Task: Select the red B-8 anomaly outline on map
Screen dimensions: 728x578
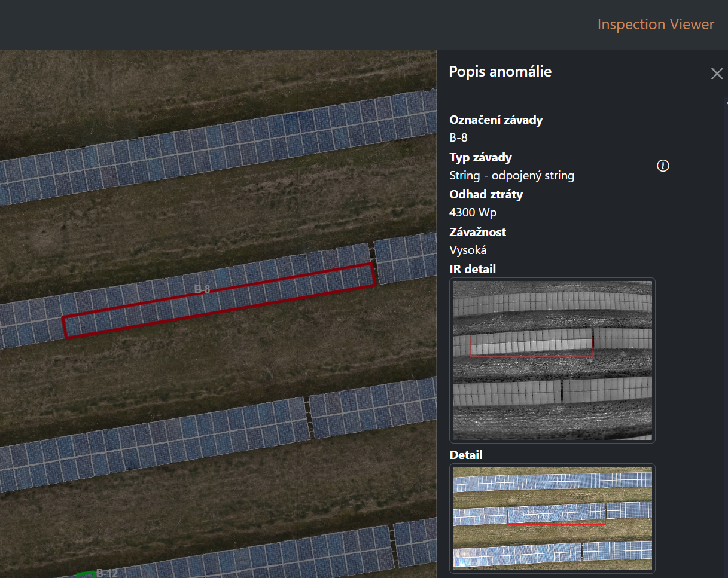Action: coord(218,301)
